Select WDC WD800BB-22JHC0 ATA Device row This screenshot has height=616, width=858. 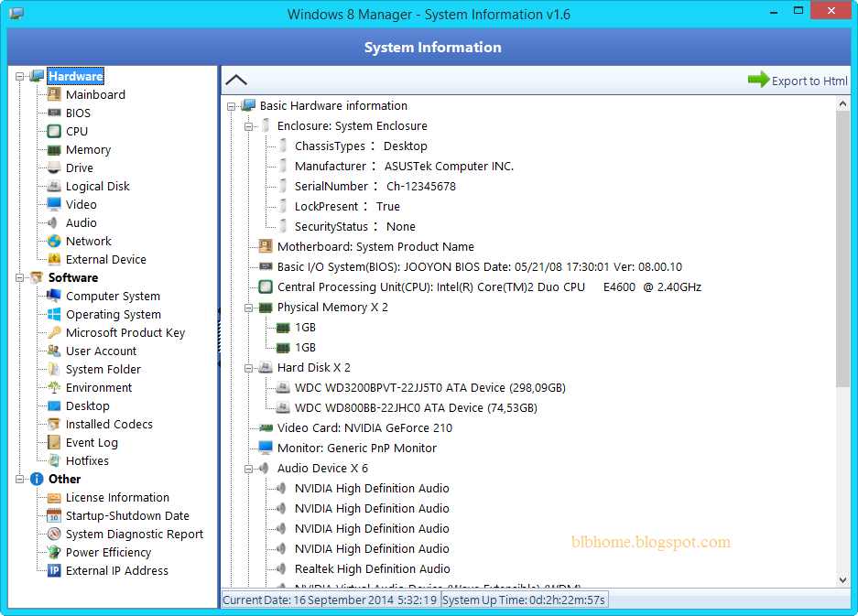(x=416, y=408)
